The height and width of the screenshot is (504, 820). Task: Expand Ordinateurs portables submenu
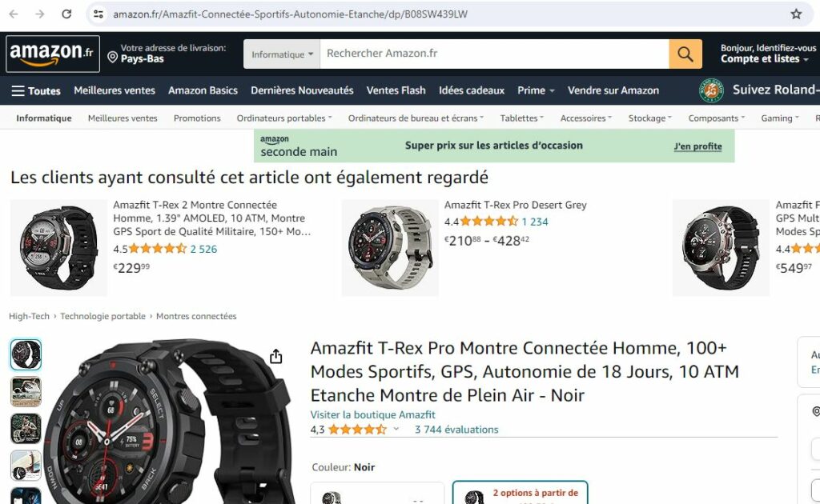[284, 118]
